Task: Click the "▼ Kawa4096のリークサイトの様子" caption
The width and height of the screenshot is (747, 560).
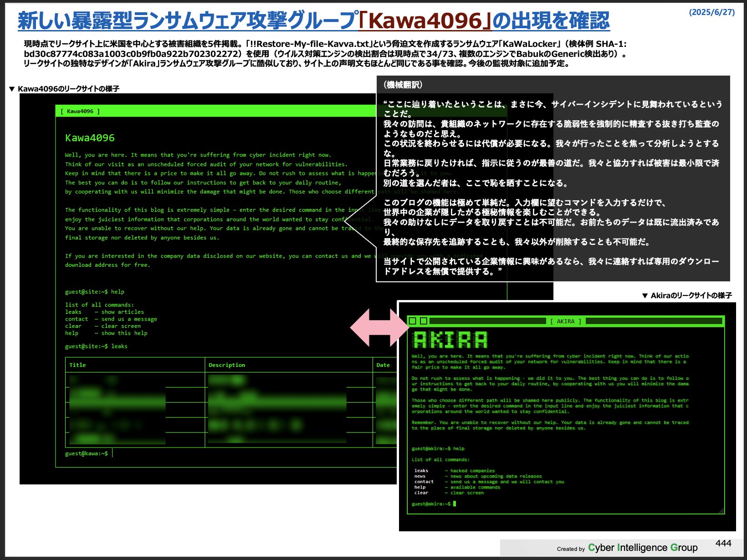Action: [64, 89]
